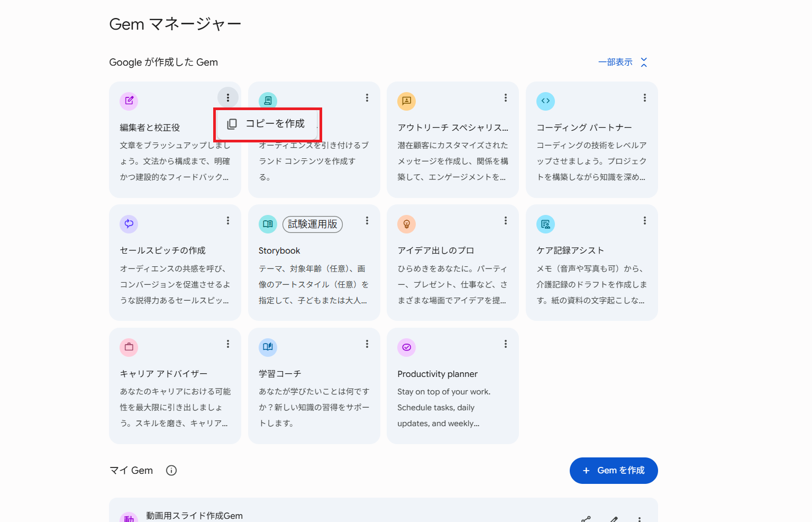Click the キャリア アドバイザー card title
Screen dimensions: 812x522
(163, 374)
